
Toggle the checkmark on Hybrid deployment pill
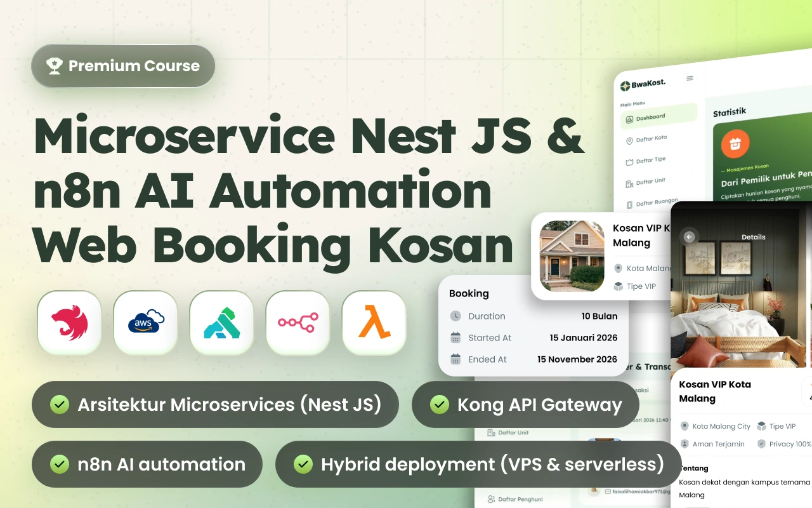click(x=303, y=464)
